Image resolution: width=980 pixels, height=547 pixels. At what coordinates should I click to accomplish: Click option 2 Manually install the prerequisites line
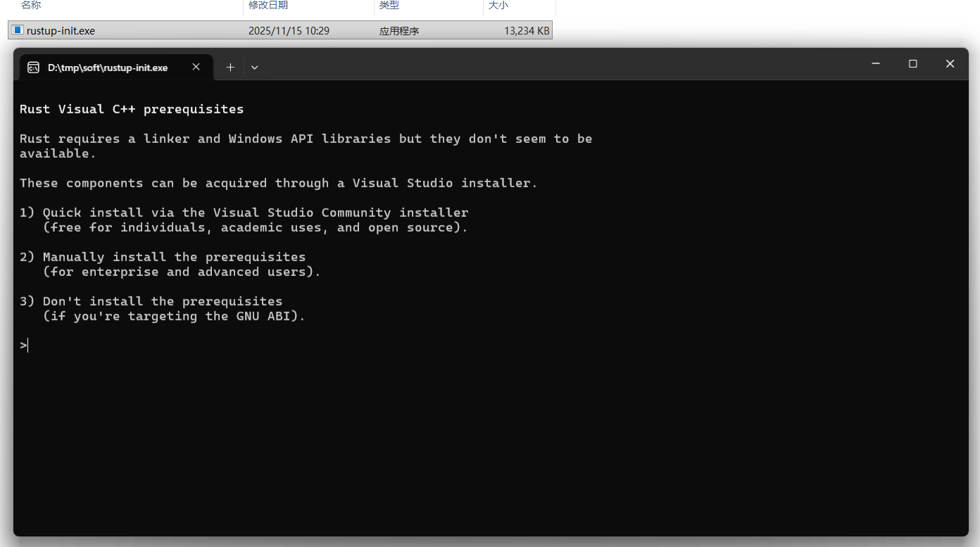click(x=163, y=257)
